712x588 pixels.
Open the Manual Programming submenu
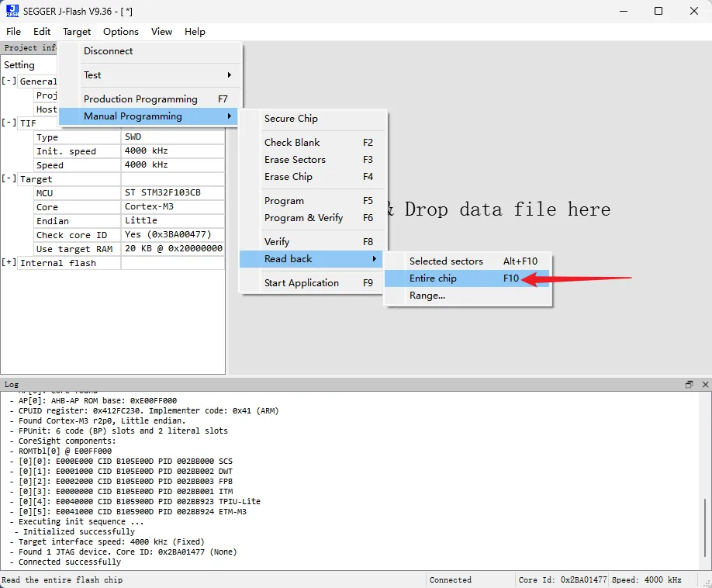tap(148, 116)
